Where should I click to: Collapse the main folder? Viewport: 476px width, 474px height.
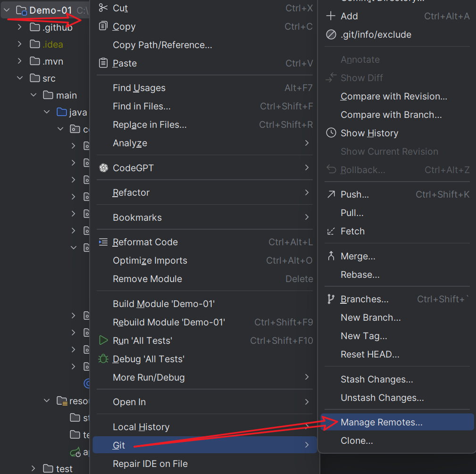[x=33, y=95]
